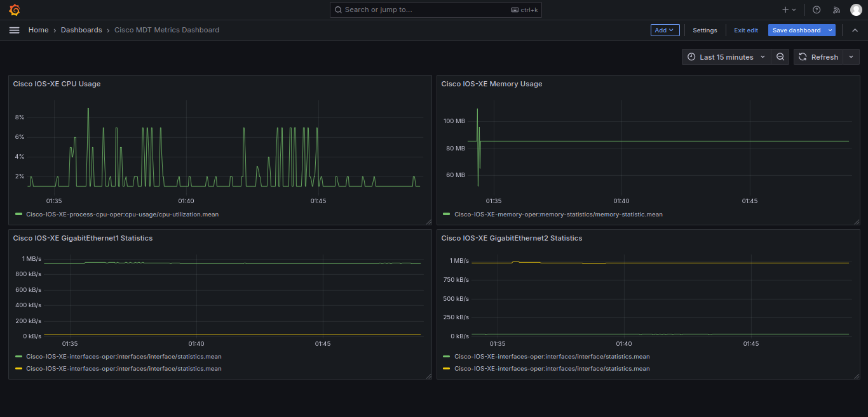The height and width of the screenshot is (417, 868).
Task: Collapse the top toolbar with up chevron
Action: (855, 30)
